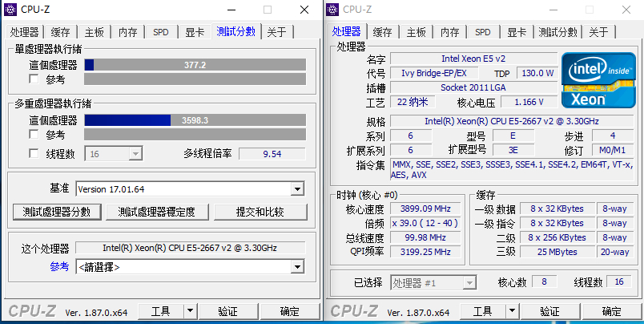The height and width of the screenshot is (324, 644).
Task: Click the Intel Inside Xeon logo
Action: (598, 80)
